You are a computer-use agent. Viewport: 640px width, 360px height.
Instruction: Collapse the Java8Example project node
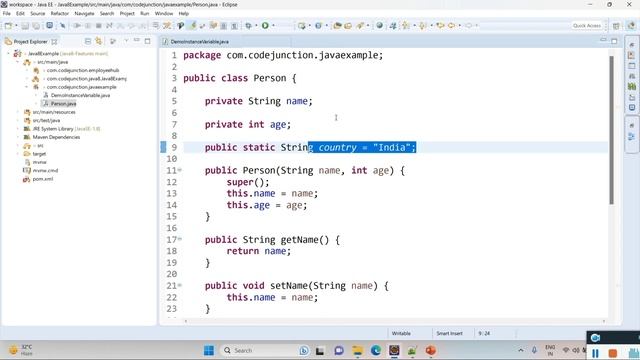[8, 53]
